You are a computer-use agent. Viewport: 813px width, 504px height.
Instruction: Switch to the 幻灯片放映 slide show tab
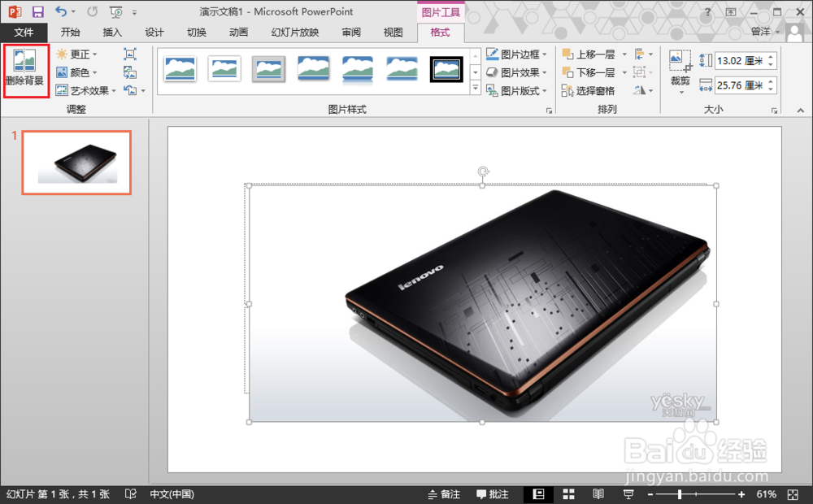[x=295, y=33]
